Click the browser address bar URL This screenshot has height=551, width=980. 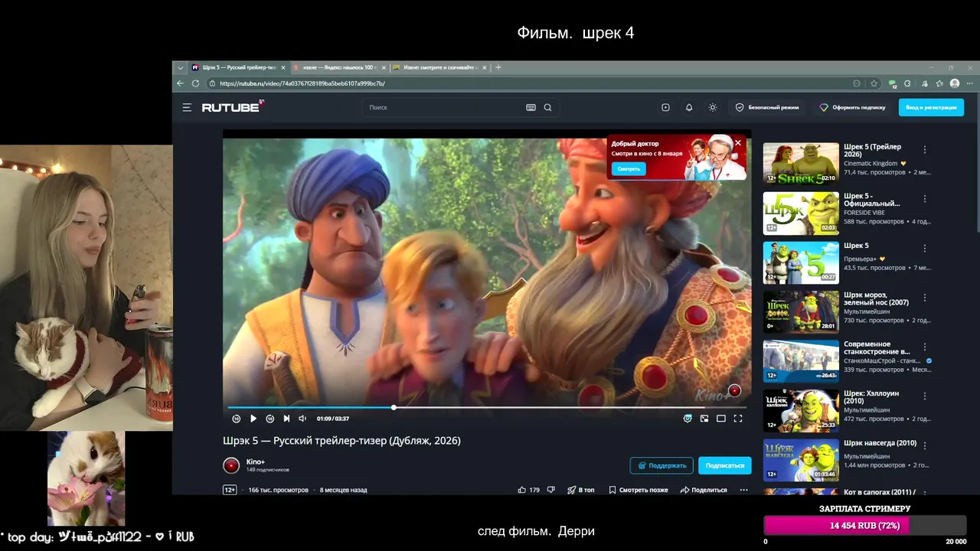[302, 83]
